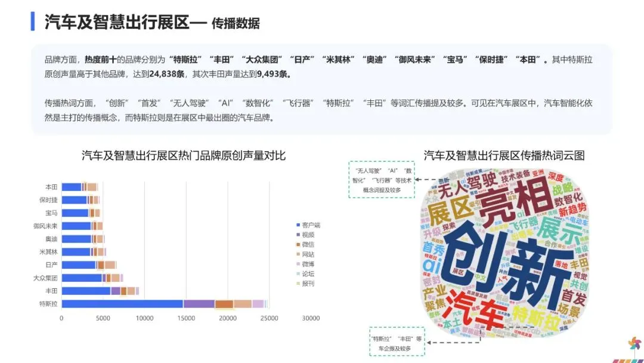Click the callout box 特斯拉 丰田 等车企提及较多
The height and width of the screenshot is (363, 644).
(397, 342)
